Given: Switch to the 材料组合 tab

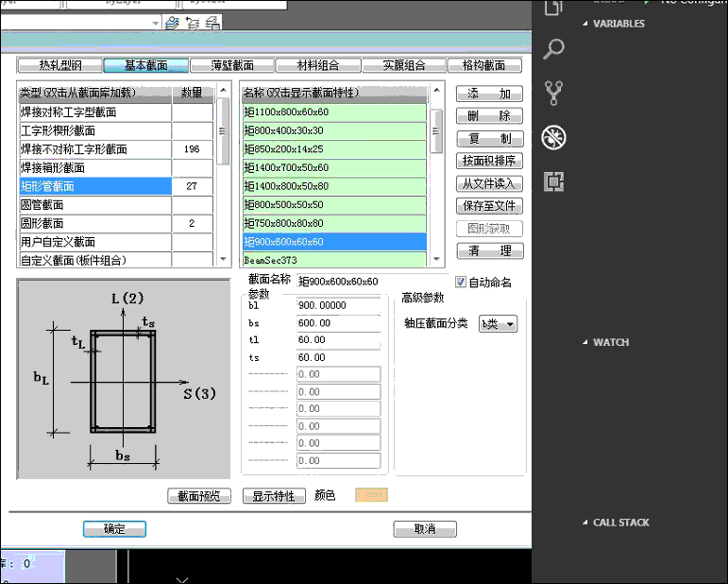Looking at the screenshot, I should coord(318,65).
